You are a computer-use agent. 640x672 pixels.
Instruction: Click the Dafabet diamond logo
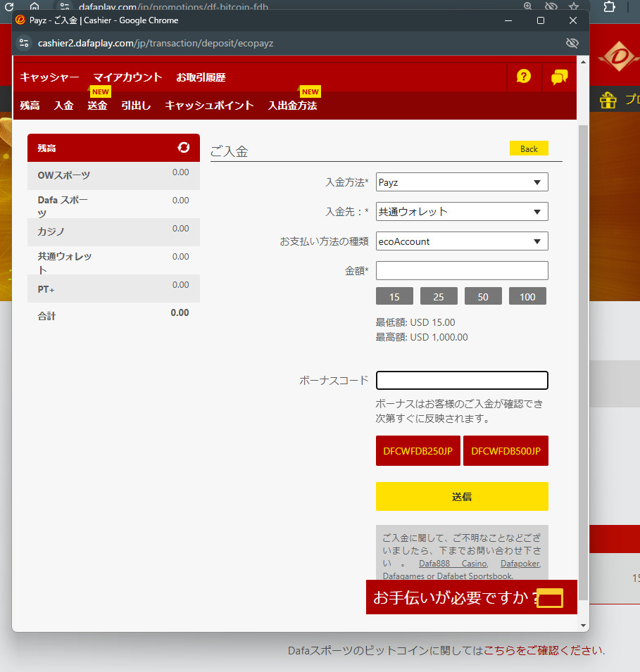(618, 57)
